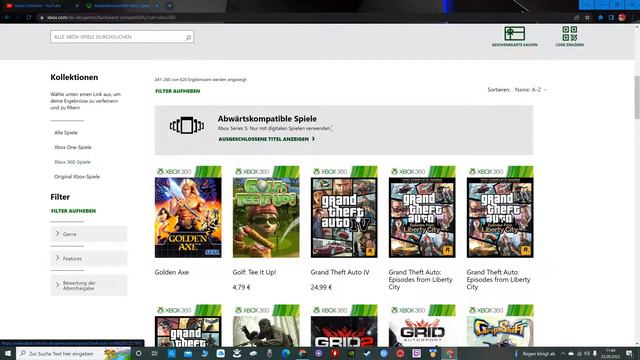The width and height of the screenshot is (640, 360).
Task: Click the backward-compatibility controller icon in the banner
Action: click(x=187, y=125)
